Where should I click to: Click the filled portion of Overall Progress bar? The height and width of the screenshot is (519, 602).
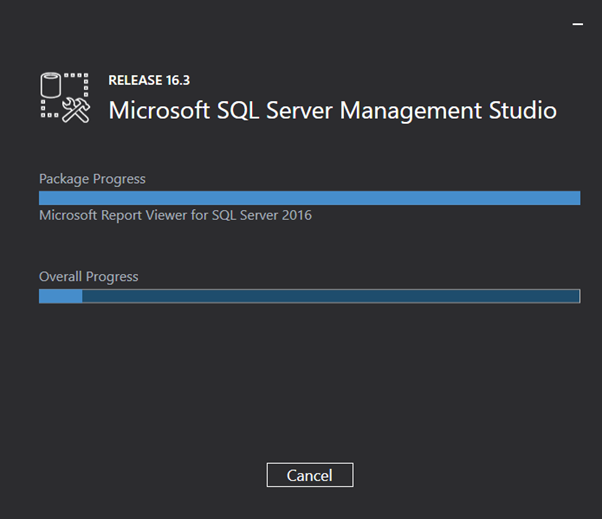click(61, 296)
